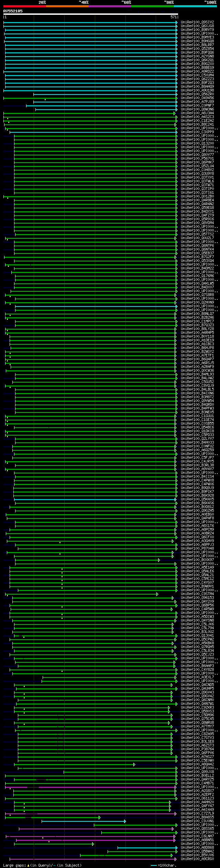Screen dimensions: 220x868
Task: Select hit UniRef100_B8LRR7
Action: tap(197, 45)
